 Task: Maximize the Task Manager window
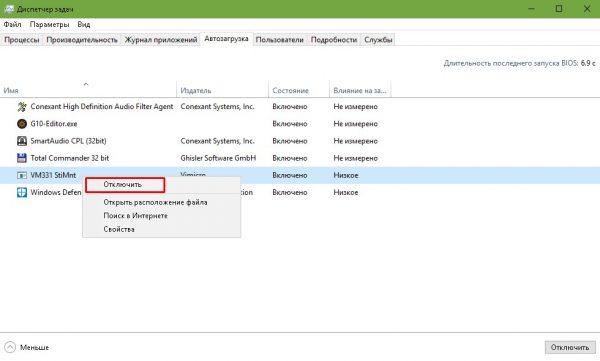pos(559,8)
